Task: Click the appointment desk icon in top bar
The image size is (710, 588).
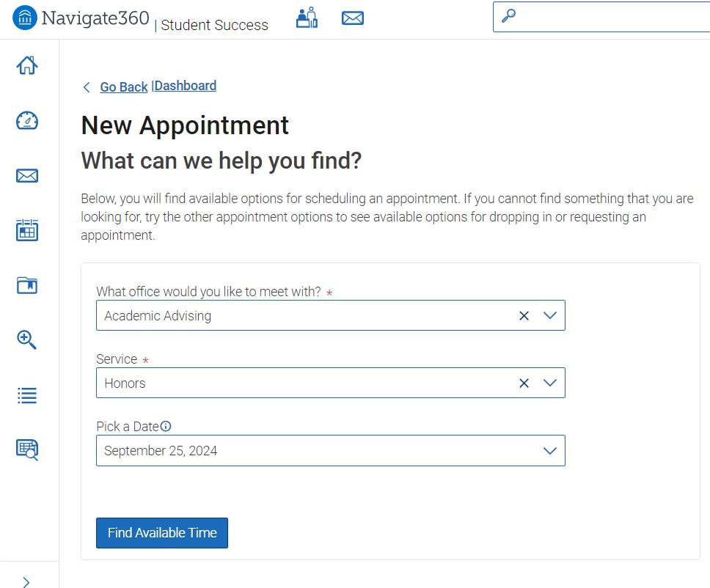Action: point(307,18)
